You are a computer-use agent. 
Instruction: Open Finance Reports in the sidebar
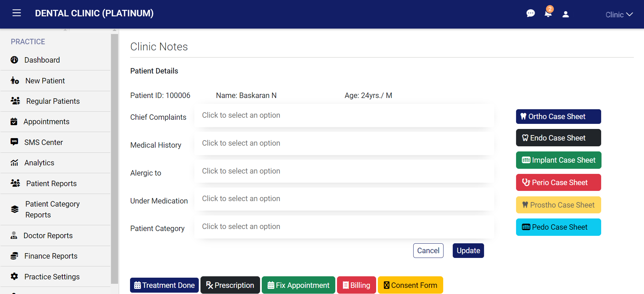pyautogui.click(x=51, y=256)
